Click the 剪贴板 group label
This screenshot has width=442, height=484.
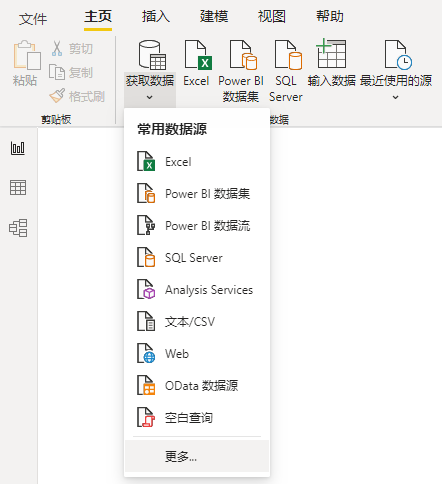(x=56, y=119)
